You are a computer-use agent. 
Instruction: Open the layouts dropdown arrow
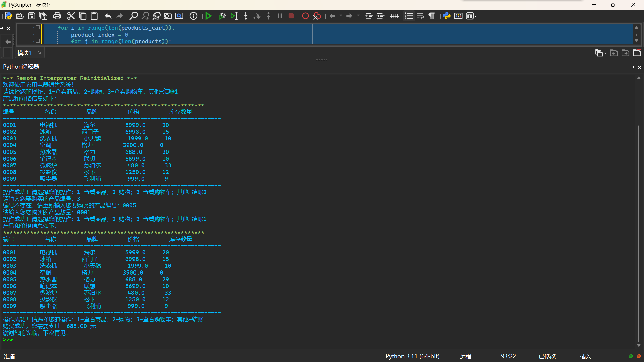476,16
